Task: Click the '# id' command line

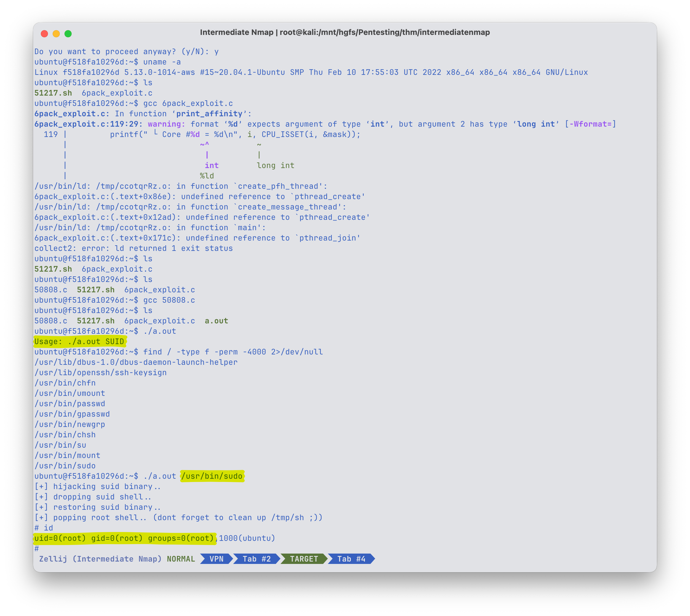Action: tap(44, 528)
